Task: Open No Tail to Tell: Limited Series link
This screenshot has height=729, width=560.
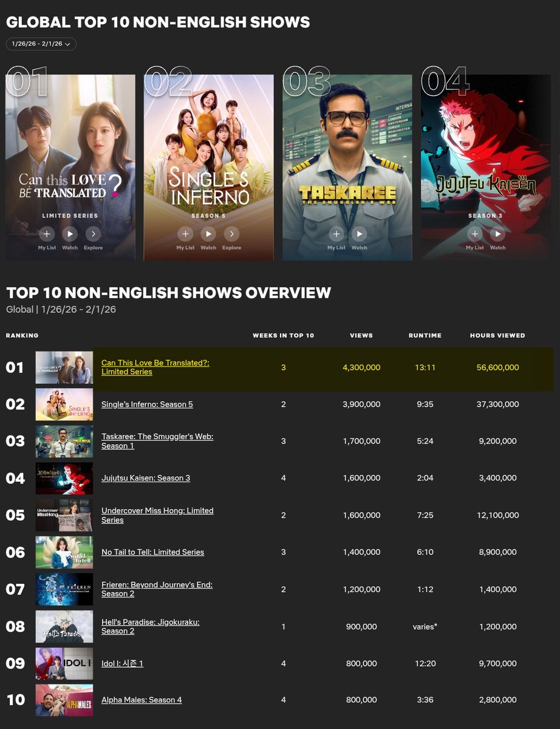Action: coord(152,552)
